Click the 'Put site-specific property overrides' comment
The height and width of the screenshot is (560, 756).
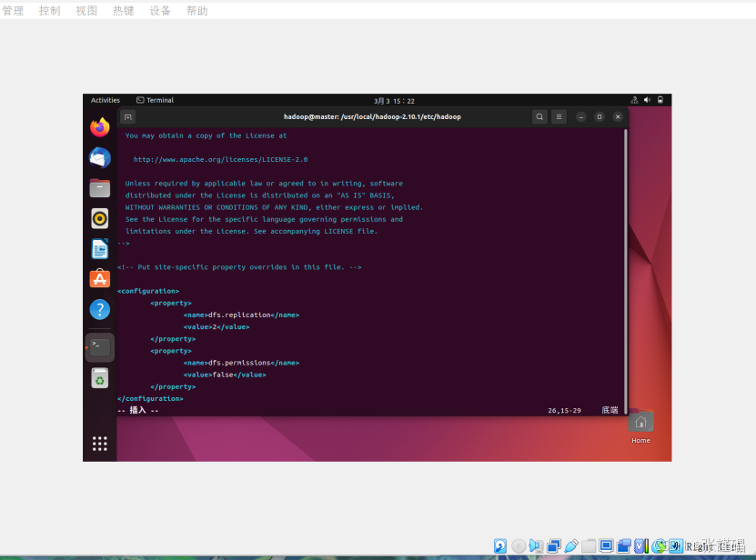239,267
